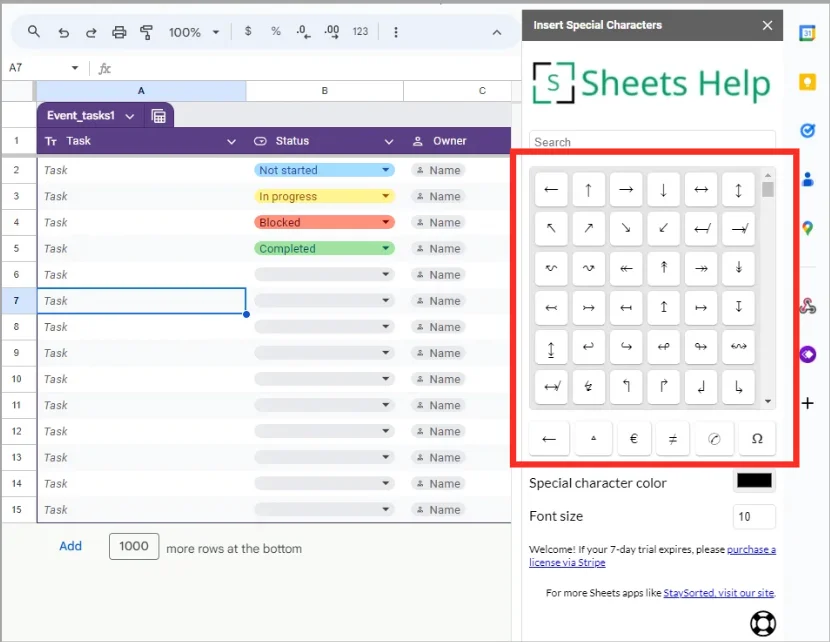Click the Font size field showing 10
The image size is (830, 642).
(x=754, y=517)
